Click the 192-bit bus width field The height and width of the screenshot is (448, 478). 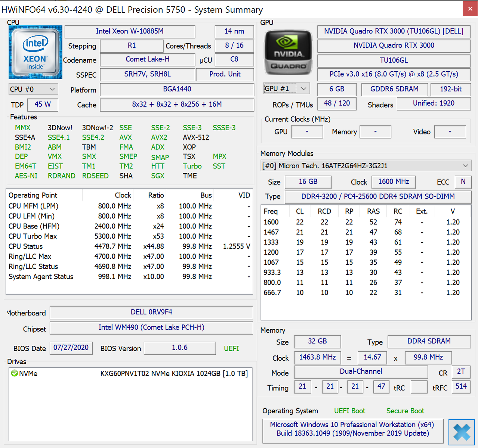[450, 89]
